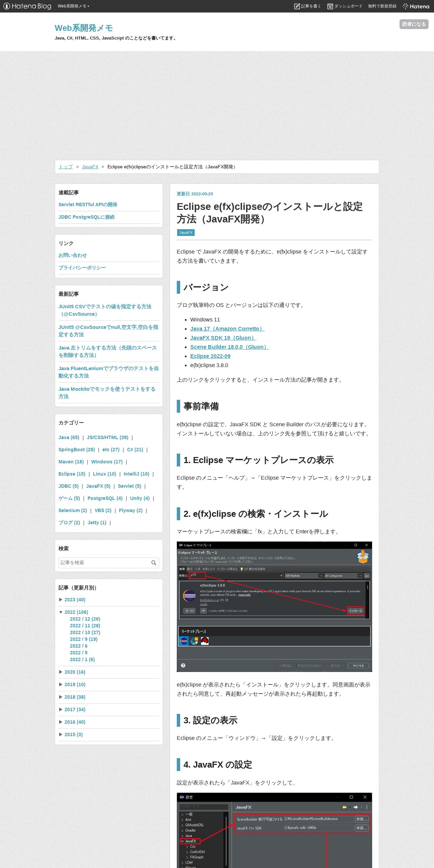Click 更新日 2022-09-29 date
The width and height of the screenshot is (434, 868).
tap(195, 194)
